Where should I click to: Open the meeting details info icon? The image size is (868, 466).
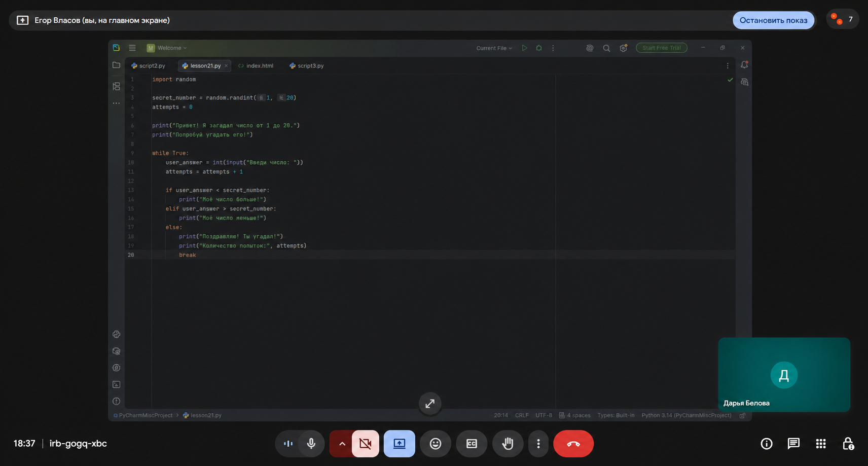click(x=767, y=444)
